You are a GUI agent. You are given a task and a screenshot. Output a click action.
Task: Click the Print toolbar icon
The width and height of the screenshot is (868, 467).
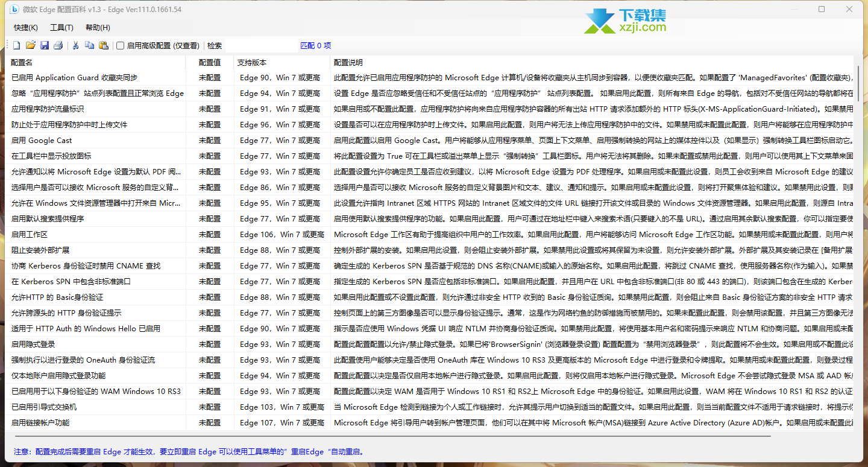pyautogui.click(x=58, y=45)
